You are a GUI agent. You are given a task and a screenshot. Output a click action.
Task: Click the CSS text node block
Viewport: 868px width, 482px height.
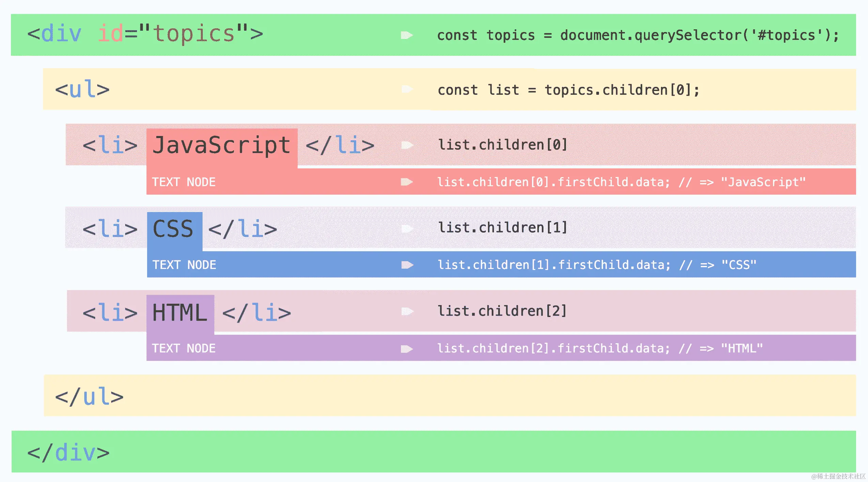[x=174, y=229]
